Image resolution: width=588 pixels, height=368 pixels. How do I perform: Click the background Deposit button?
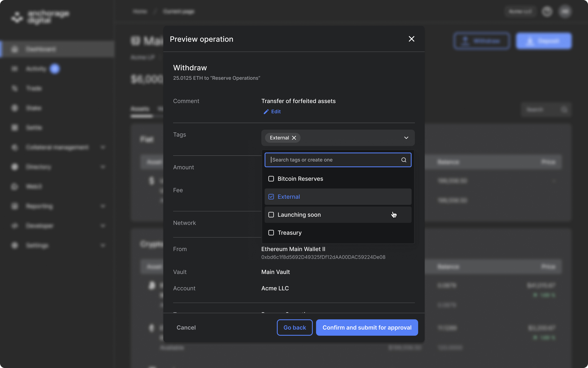tap(544, 41)
